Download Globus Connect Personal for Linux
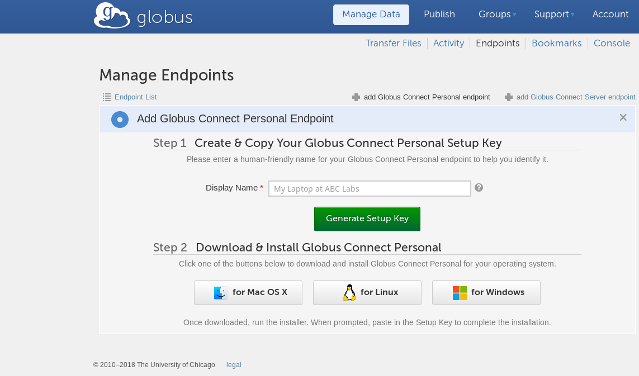This screenshot has width=639, height=376. click(x=367, y=292)
